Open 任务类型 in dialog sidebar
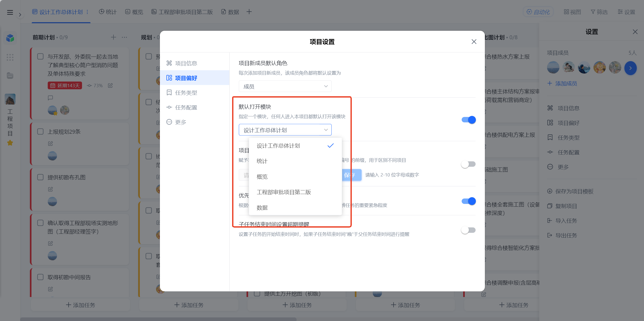Image resolution: width=644 pixels, height=321 pixels. pyautogui.click(x=195, y=93)
